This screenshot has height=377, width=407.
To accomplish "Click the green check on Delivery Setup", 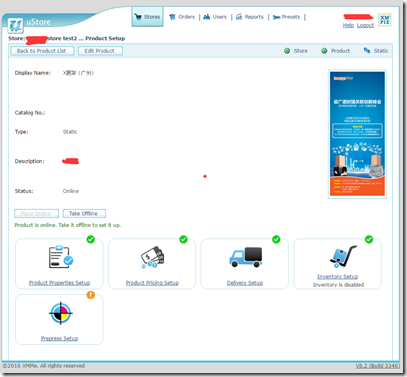I will click(276, 239).
